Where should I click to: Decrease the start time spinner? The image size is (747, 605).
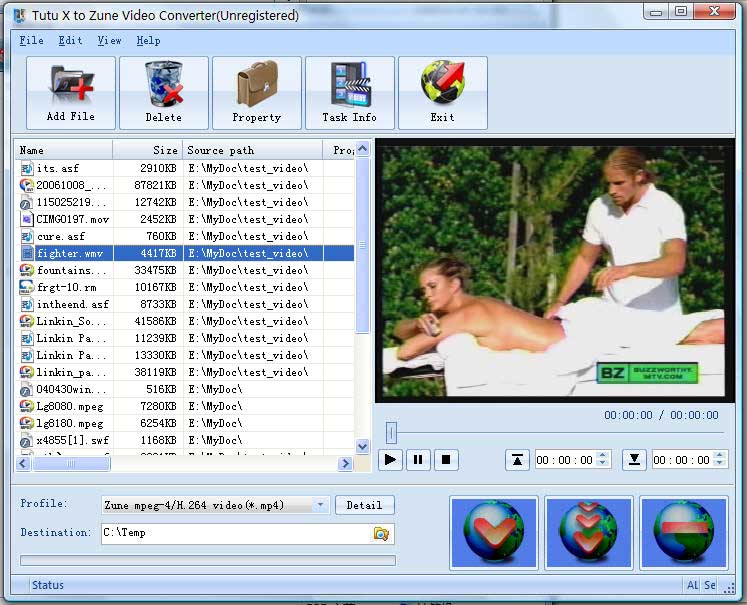click(x=603, y=464)
